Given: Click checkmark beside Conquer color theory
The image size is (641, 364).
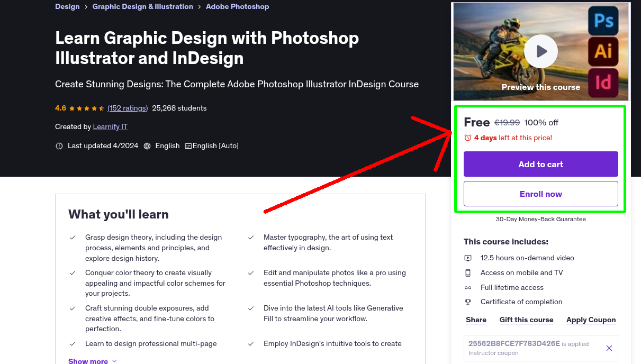Looking at the screenshot, I should (73, 273).
